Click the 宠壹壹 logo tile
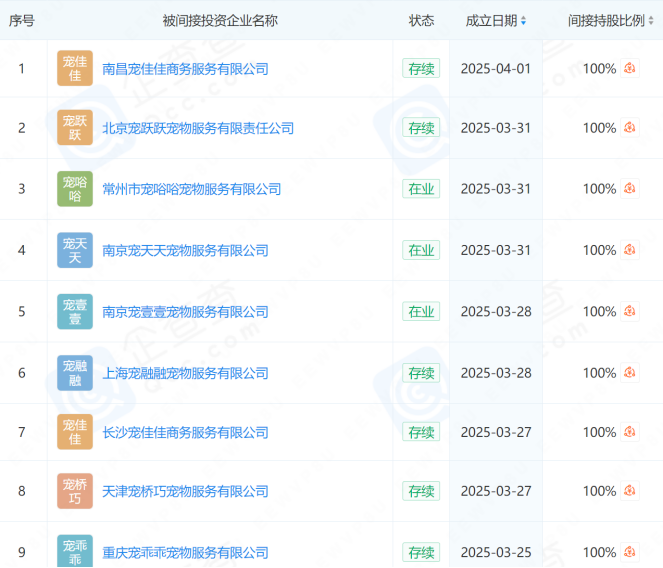The height and width of the screenshot is (568, 663). tap(75, 311)
